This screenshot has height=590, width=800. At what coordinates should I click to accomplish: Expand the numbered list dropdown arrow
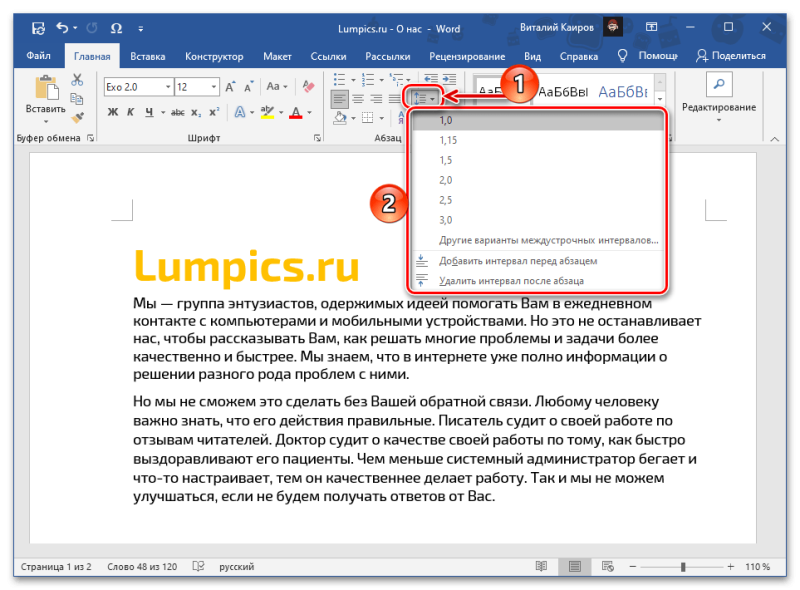click(382, 80)
